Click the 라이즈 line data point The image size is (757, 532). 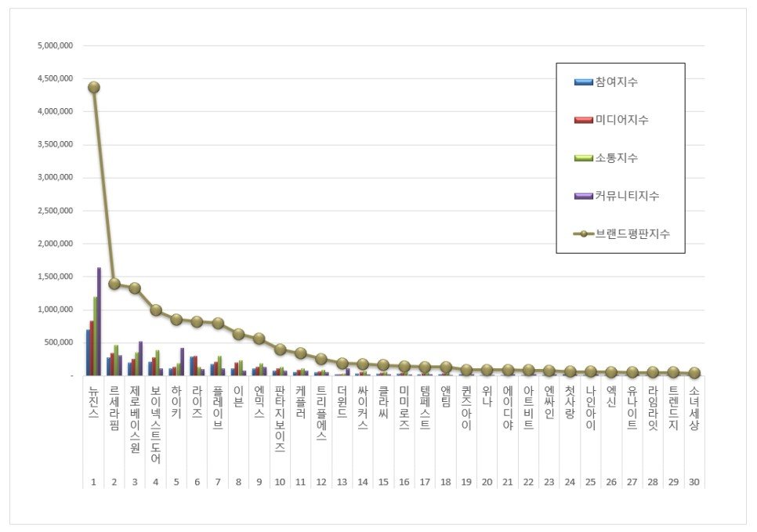tap(197, 321)
